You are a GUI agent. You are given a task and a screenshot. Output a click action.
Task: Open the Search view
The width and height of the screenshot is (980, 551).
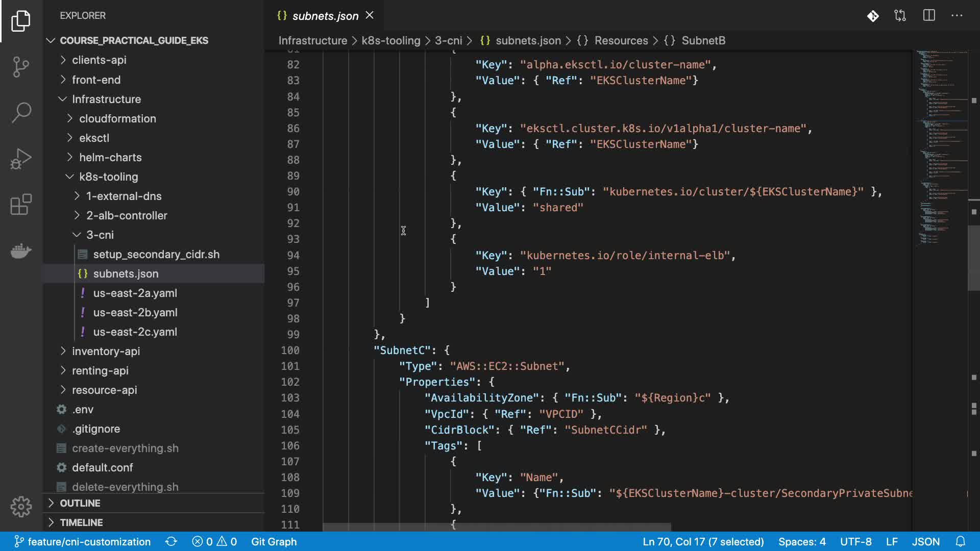point(21,112)
